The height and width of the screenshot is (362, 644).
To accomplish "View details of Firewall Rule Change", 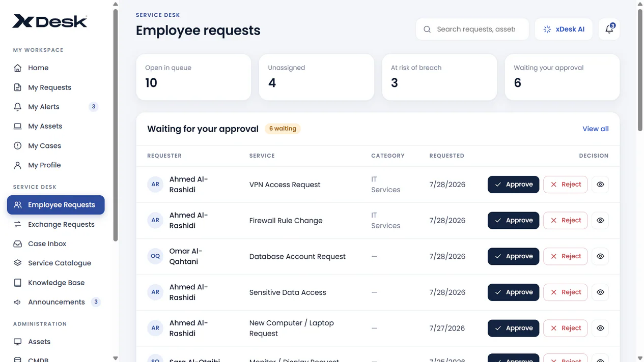I will (600, 221).
